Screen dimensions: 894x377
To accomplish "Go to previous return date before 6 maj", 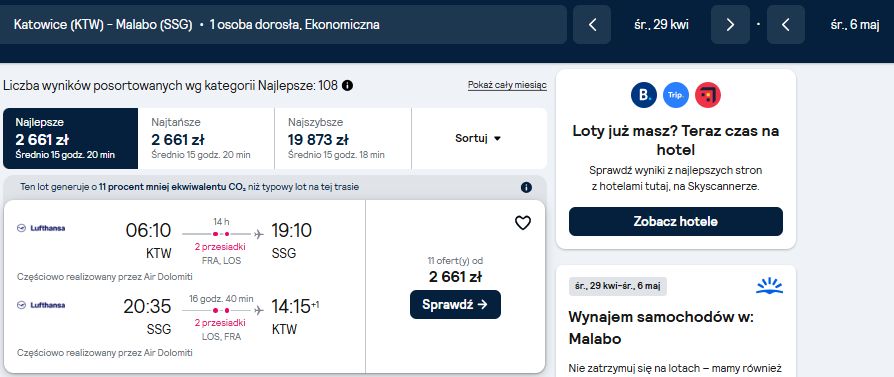I will [x=786, y=25].
